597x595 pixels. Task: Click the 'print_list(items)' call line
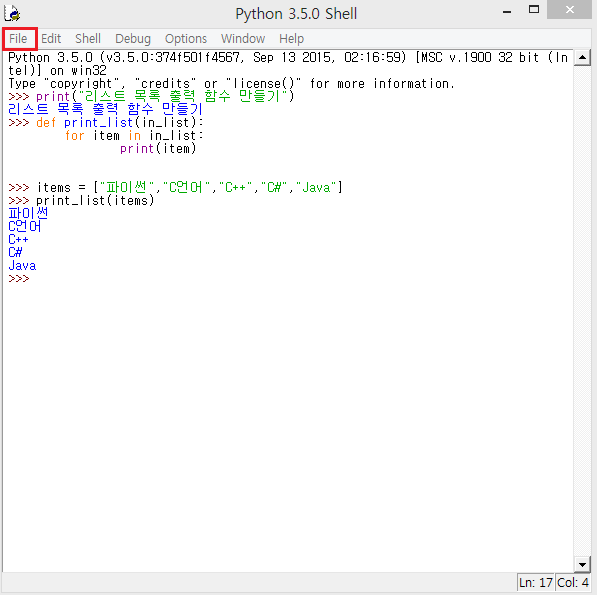point(95,200)
